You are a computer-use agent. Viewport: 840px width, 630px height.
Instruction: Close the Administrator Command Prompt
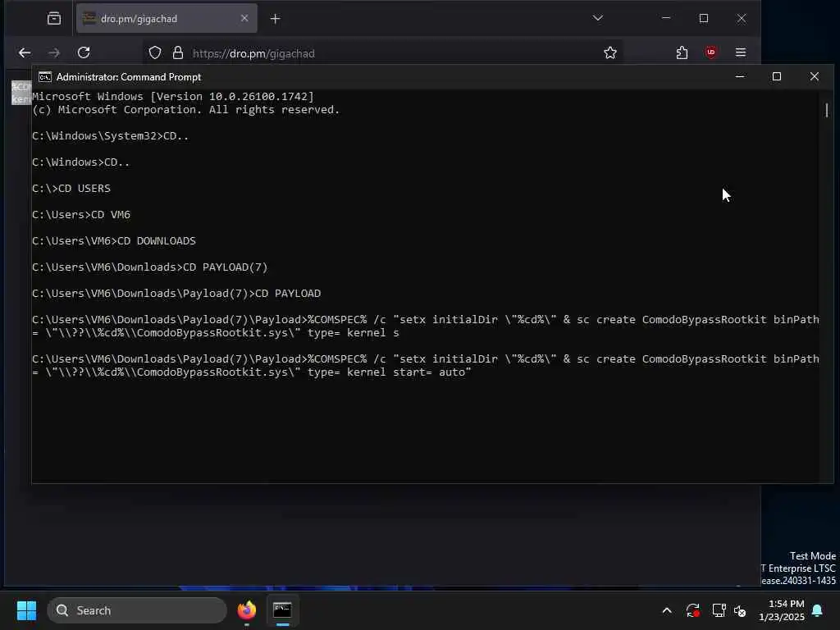814,76
